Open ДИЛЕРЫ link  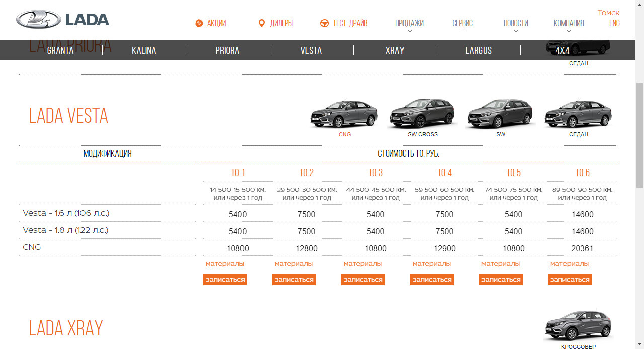coord(281,23)
